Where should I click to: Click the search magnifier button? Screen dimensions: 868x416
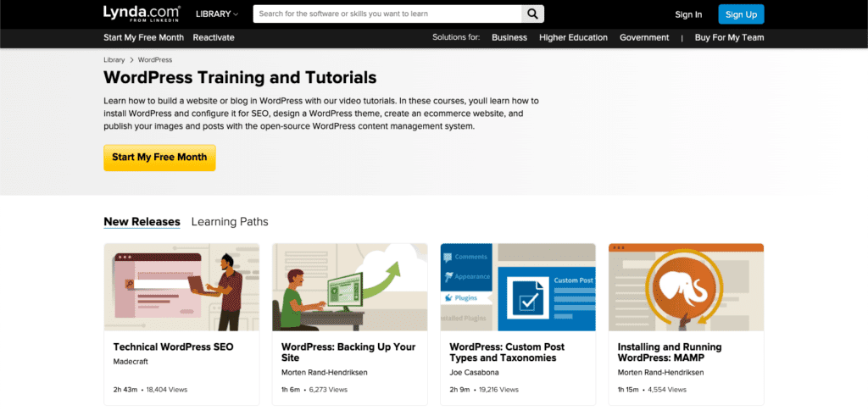(532, 14)
